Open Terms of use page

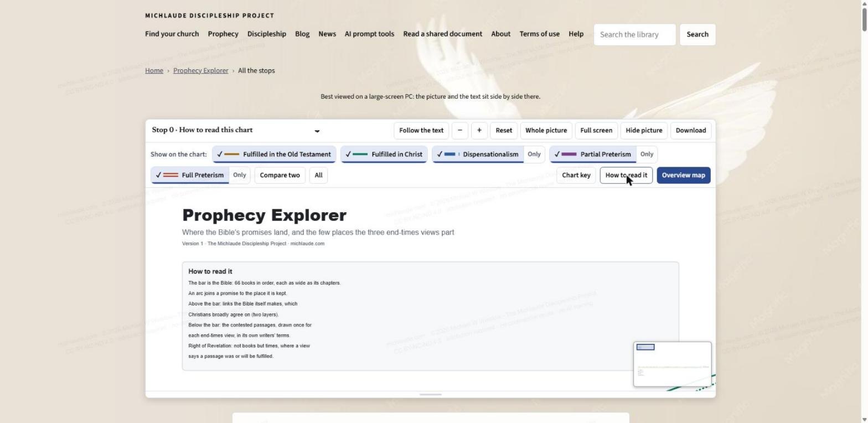(x=540, y=34)
